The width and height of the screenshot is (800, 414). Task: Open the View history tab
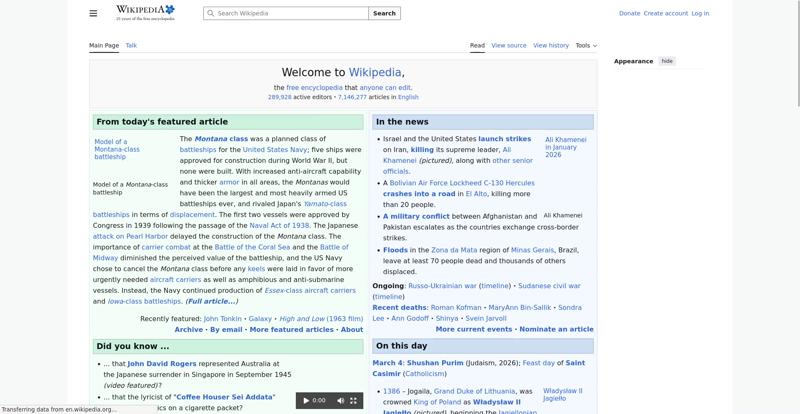(x=551, y=45)
